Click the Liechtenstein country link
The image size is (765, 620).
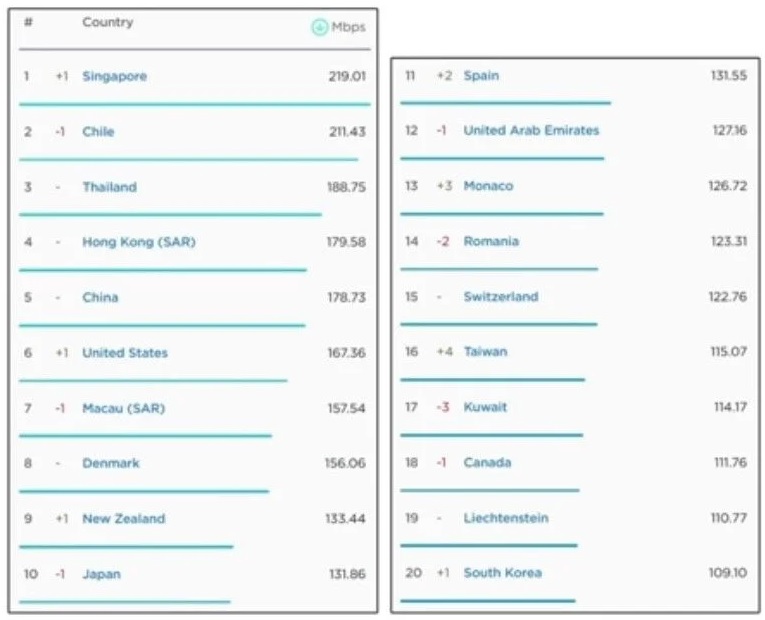pos(505,518)
